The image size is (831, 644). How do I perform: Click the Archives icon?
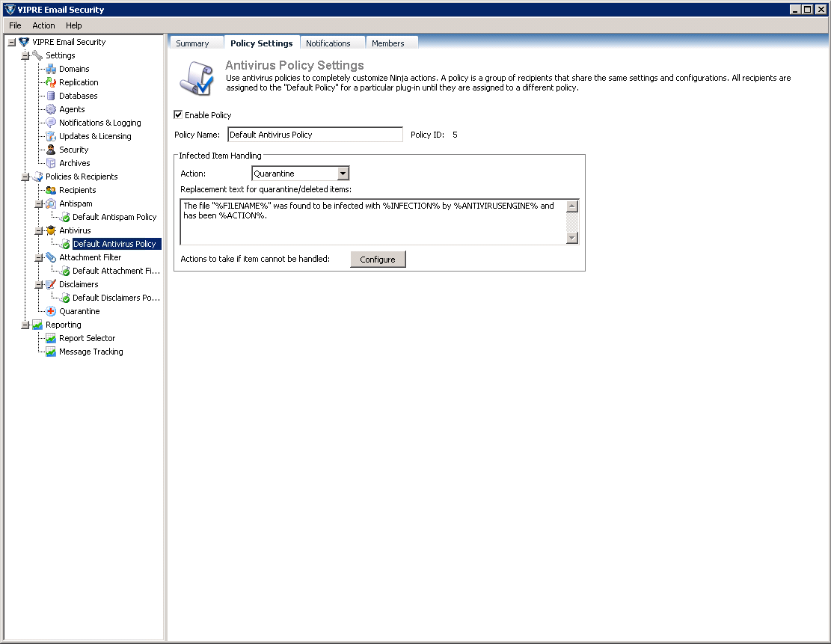coord(51,163)
